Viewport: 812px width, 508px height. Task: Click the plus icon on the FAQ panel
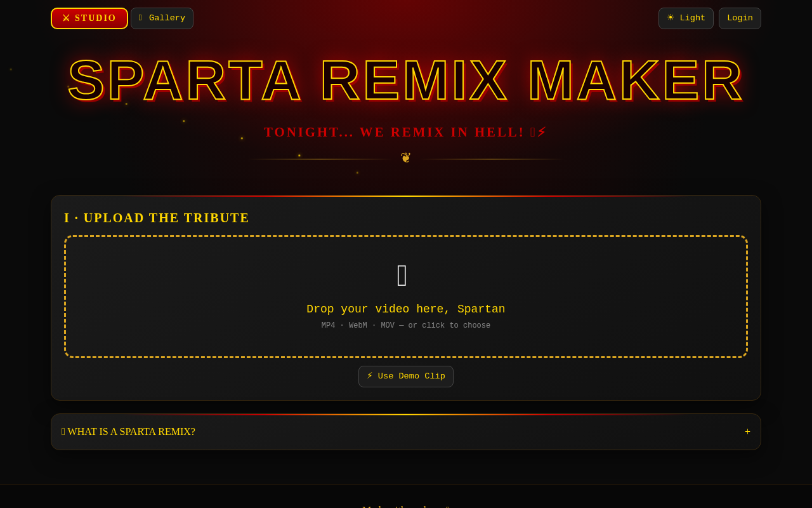[x=747, y=432]
